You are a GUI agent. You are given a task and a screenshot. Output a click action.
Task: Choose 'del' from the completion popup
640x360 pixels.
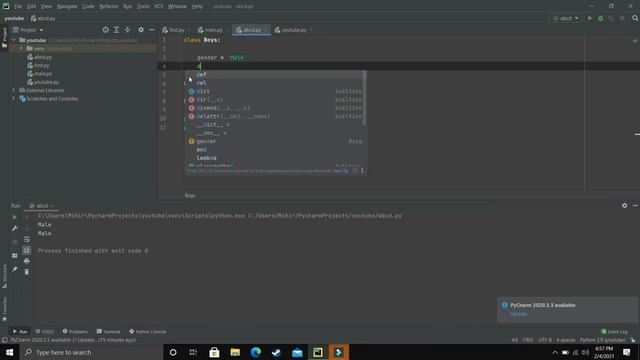point(276,83)
